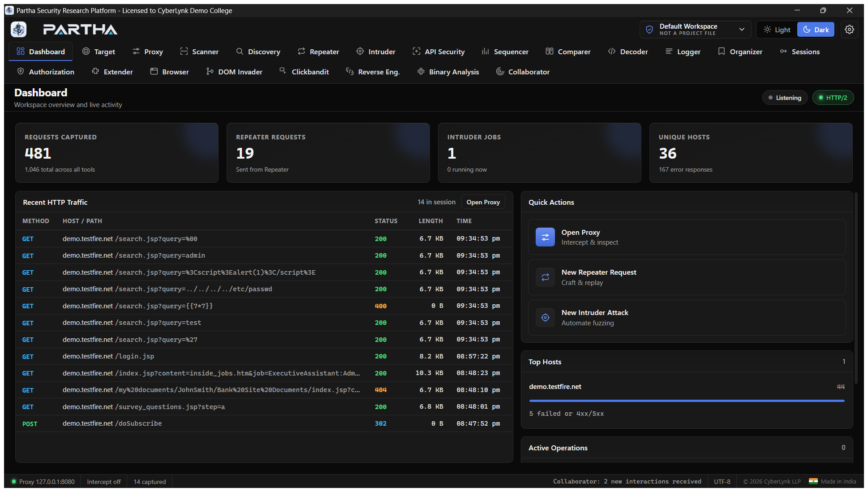Click the Dashboard grid icon
Viewport: 868px width, 492px height.
tap(21, 51)
